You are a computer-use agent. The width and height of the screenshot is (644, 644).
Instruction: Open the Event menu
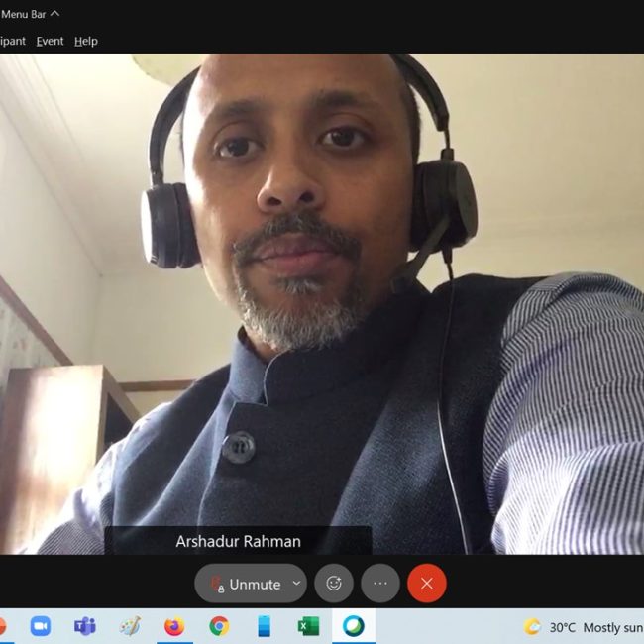(50, 41)
